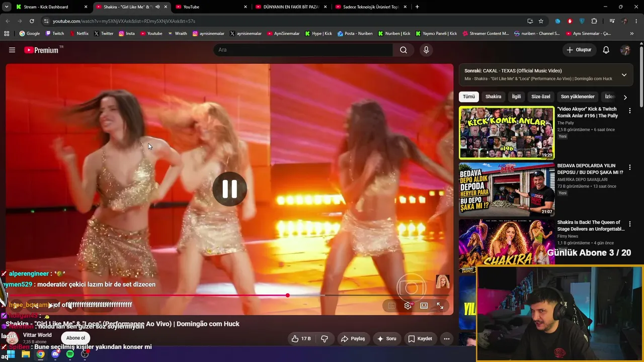Open options for "Video Akıyor" Kick video

tap(629, 111)
